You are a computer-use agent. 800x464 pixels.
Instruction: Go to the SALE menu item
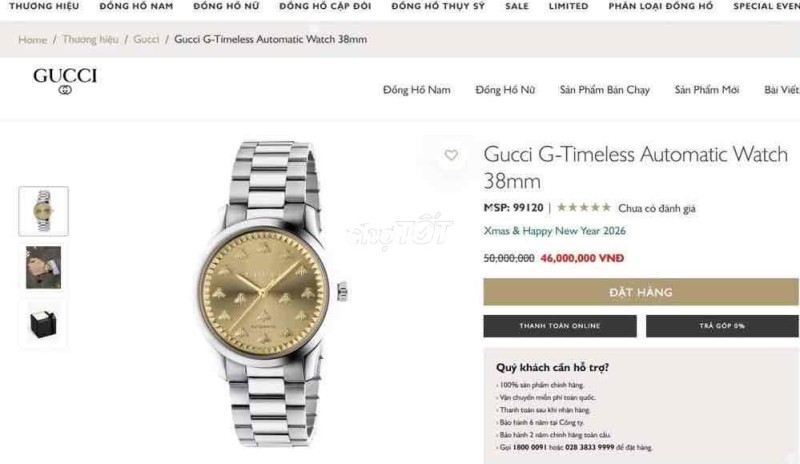[517, 7]
